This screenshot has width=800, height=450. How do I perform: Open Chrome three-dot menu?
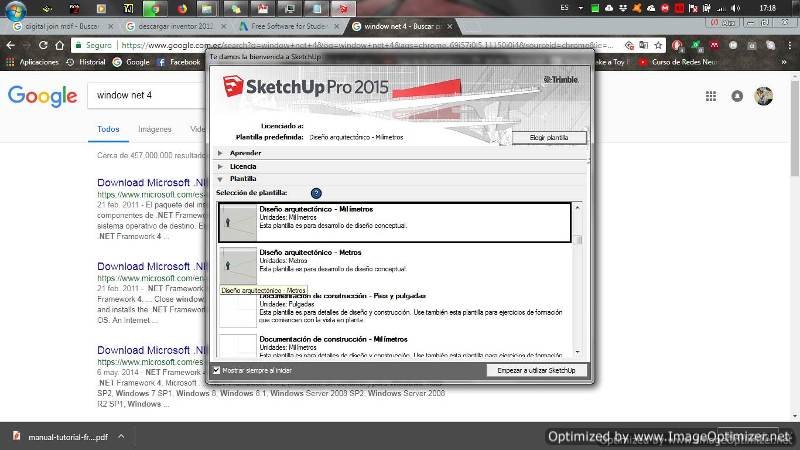click(789, 45)
